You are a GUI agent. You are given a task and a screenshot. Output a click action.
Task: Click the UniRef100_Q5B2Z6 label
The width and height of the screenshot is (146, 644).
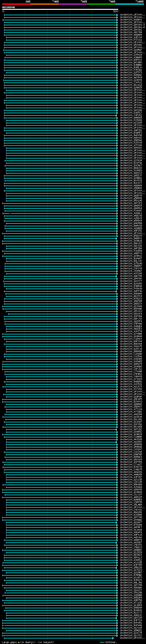pos(131,568)
